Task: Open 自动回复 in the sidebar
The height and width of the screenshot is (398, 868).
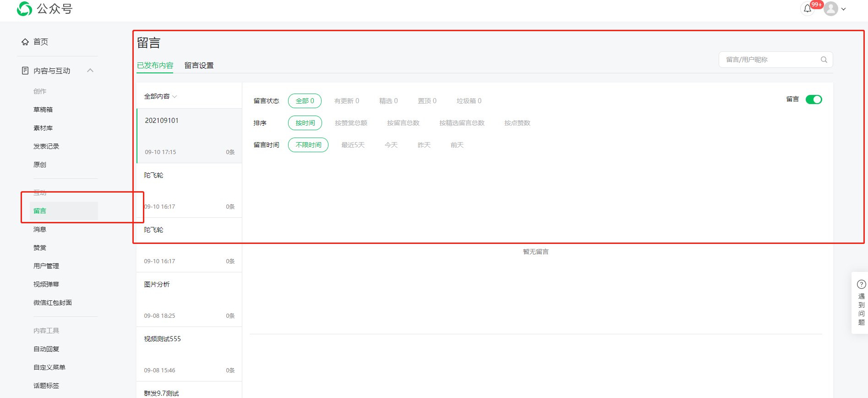Action: click(x=46, y=349)
